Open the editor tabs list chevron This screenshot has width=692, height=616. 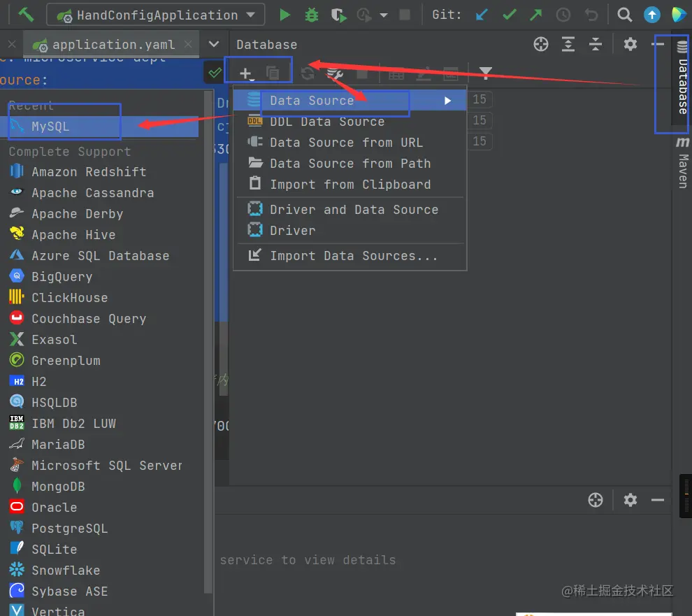coord(214,44)
